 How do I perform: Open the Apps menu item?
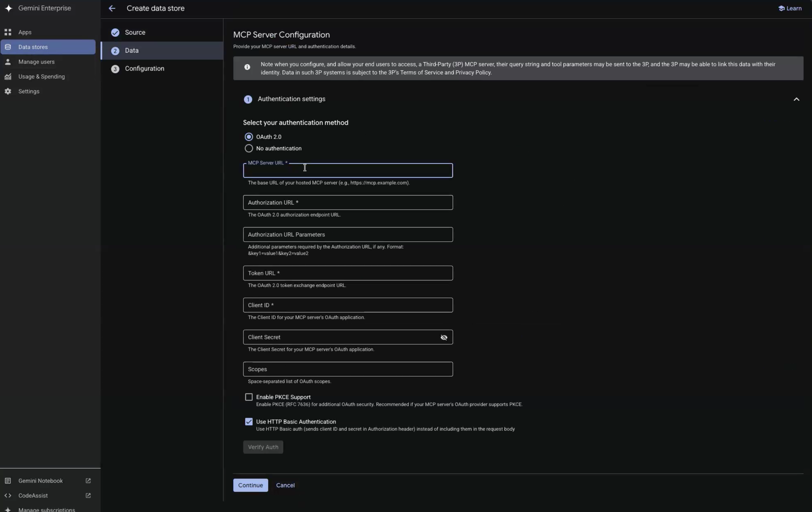pos(48,32)
